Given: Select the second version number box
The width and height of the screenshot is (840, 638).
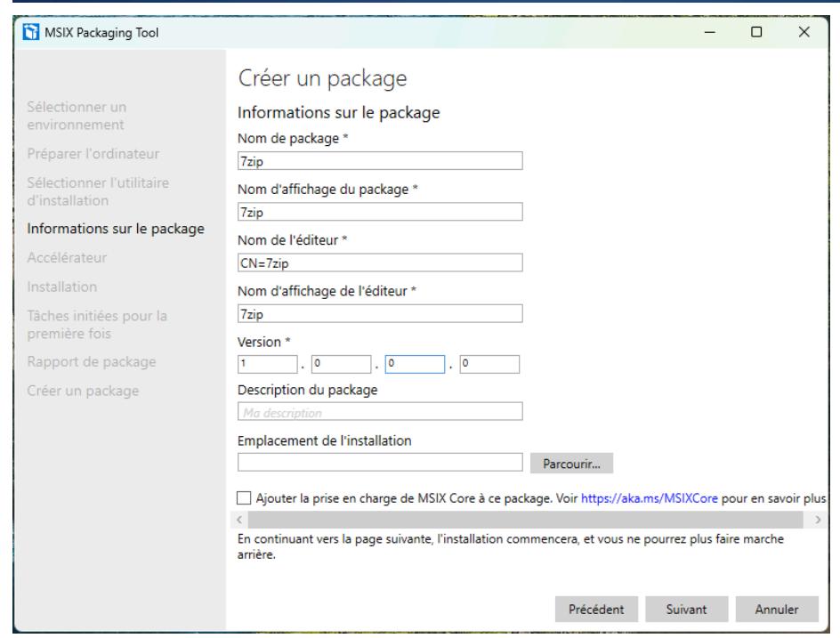Looking at the screenshot, I should tap(342, 364).
